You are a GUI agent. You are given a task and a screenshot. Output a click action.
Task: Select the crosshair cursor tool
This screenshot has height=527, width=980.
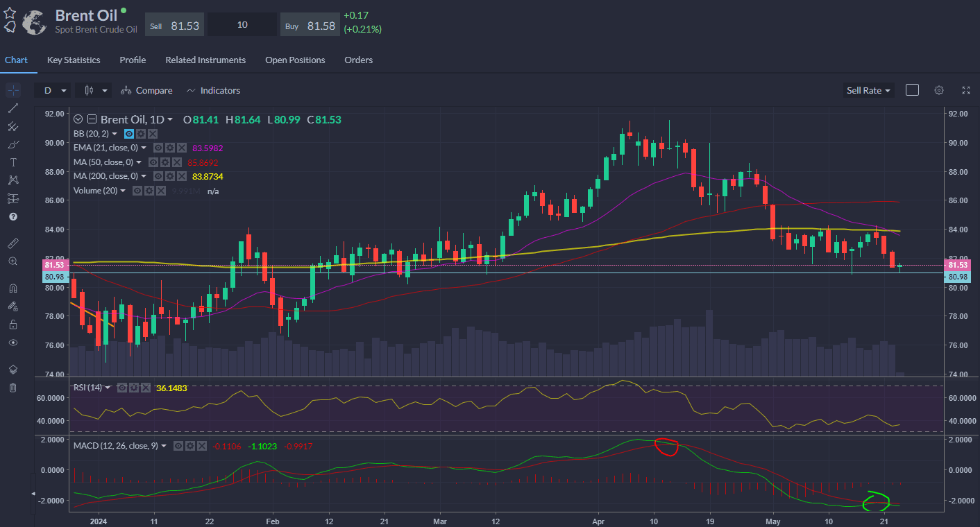point(12,90)
